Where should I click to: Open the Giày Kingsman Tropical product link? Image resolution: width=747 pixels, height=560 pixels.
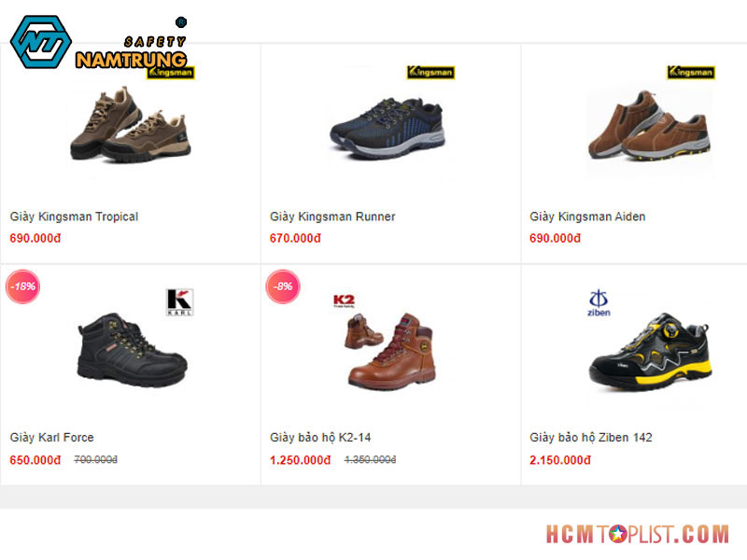(x=74, y=217)
